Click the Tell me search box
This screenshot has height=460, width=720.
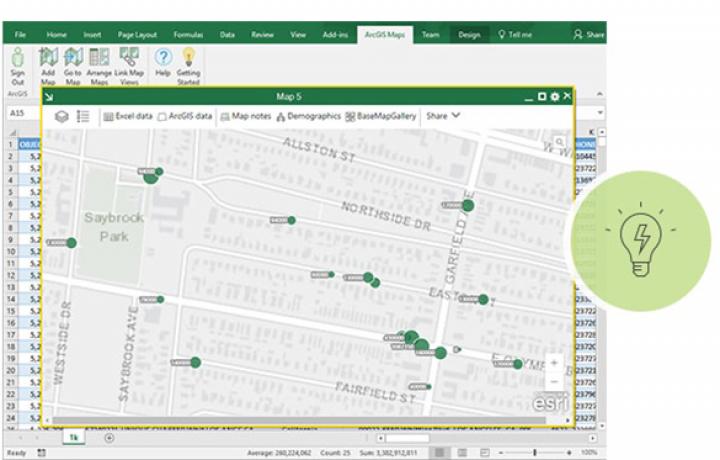(515, 35)
